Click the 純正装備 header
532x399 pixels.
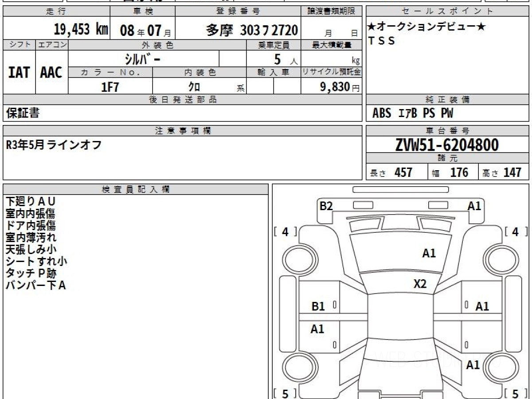click(x=448, y=100)
